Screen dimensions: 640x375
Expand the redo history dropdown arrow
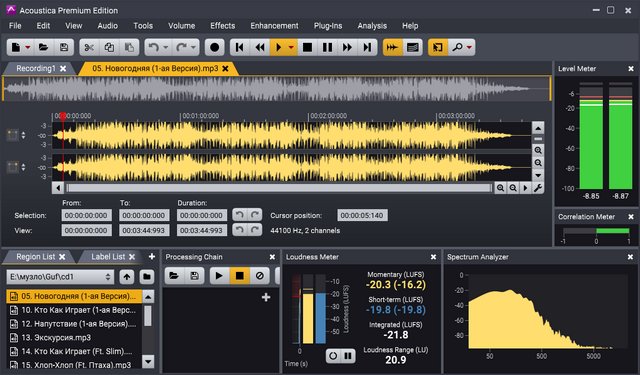pos(193,47)
